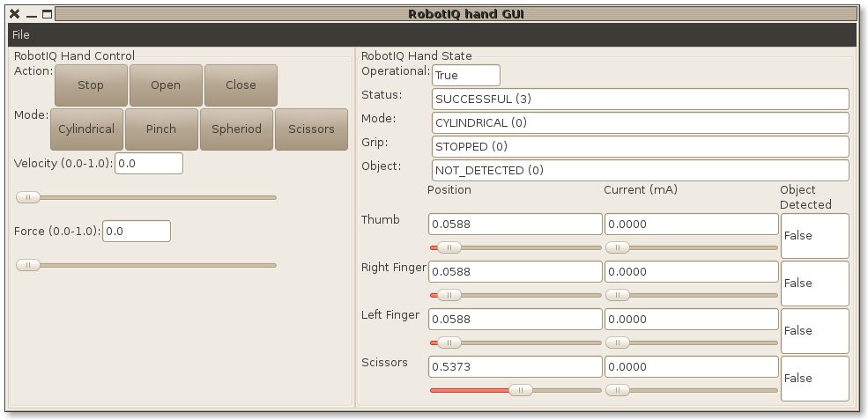The height and width of the screenshot is (420, 868).
Task: Click the Right Finger Object Detected box
Action: 815,284
